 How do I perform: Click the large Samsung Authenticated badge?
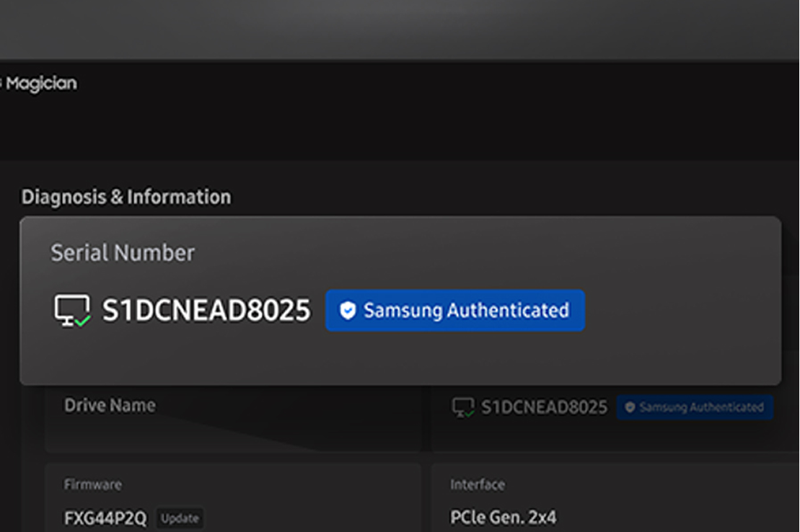(x=454, y=311)
